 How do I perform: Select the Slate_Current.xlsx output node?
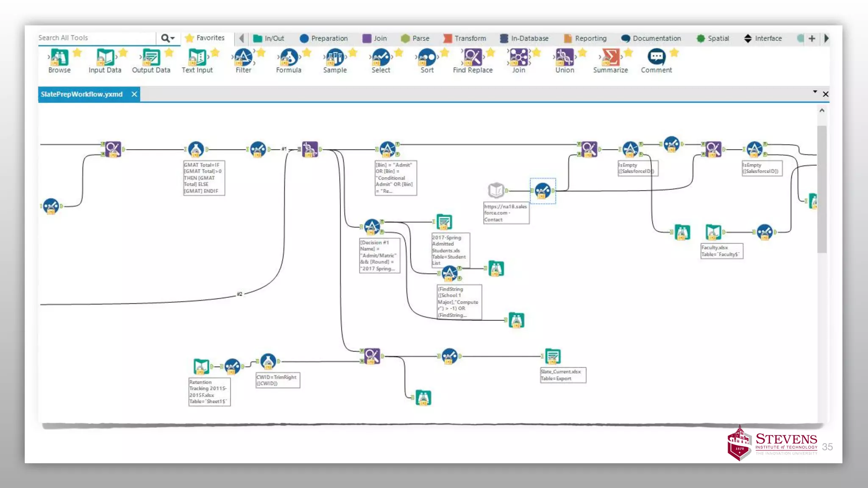pyautogui.click(x=553, y=357)
